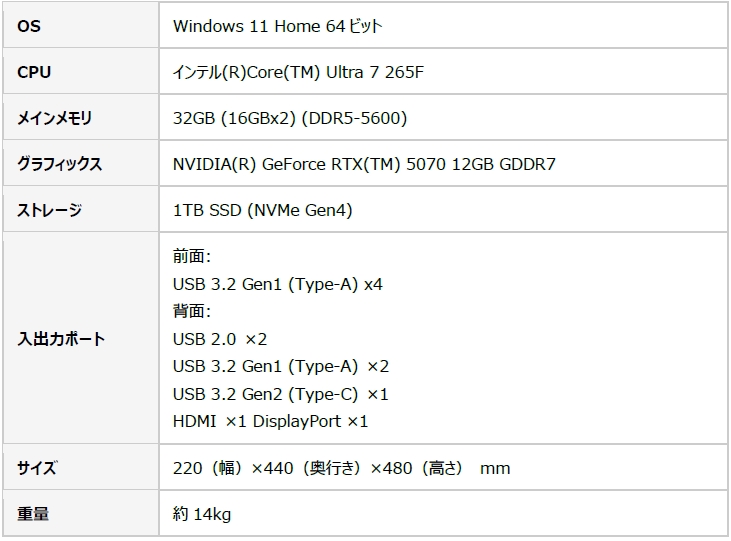Viewport: 731px width, 541px height.
Task: Click the 背面 rear ports label
Action: (x=191, y=312)
